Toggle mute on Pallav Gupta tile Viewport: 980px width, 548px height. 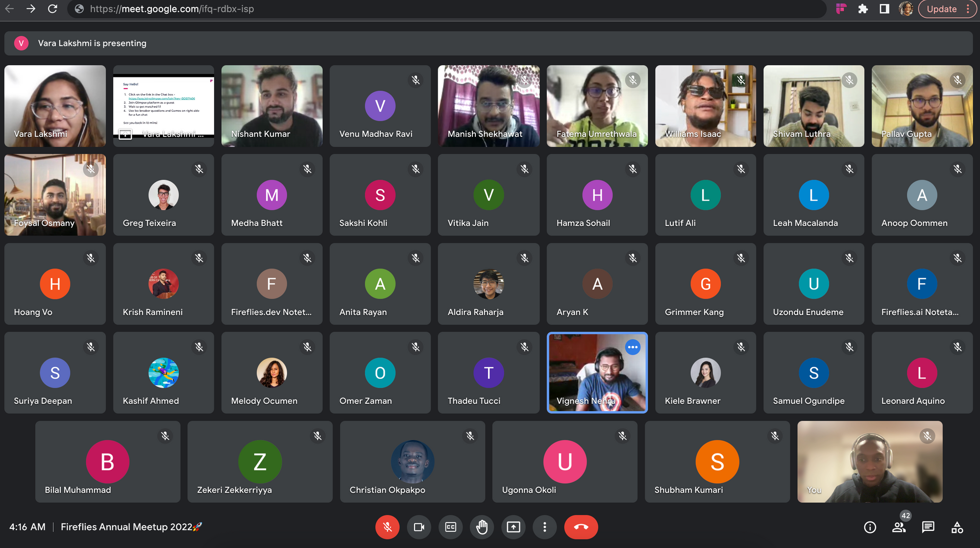click(957, 80)
